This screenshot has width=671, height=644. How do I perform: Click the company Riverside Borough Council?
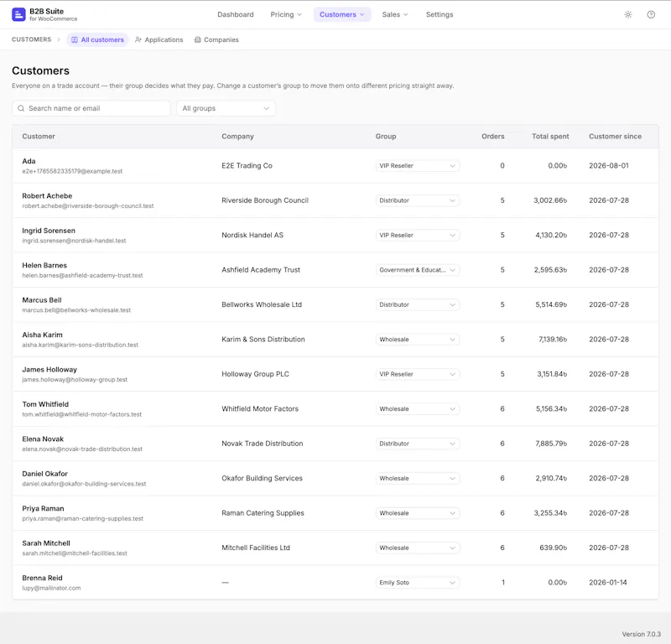pyautogui.click(x=265, y=200)
